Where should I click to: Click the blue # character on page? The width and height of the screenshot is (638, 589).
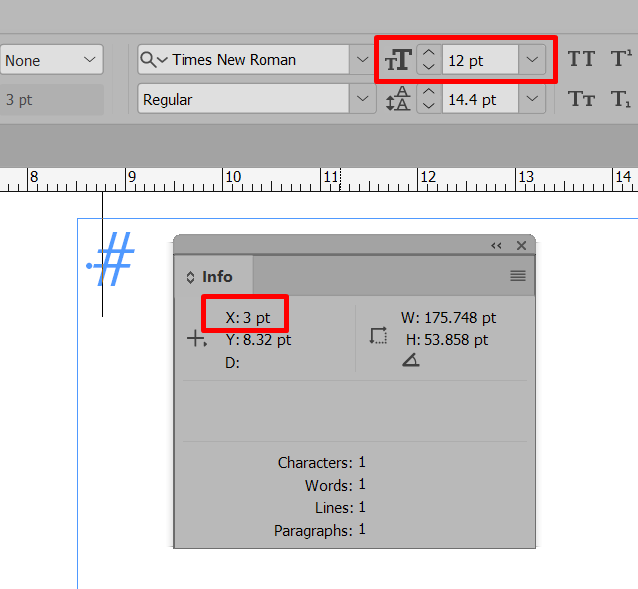(x=115, y=259)
